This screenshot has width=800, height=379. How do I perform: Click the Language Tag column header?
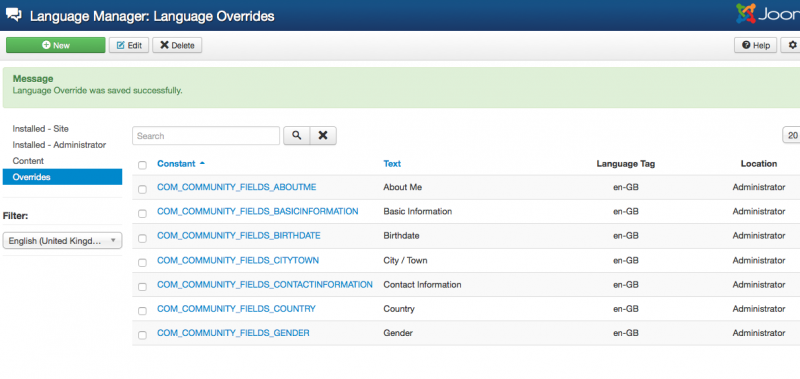(626, 164)
